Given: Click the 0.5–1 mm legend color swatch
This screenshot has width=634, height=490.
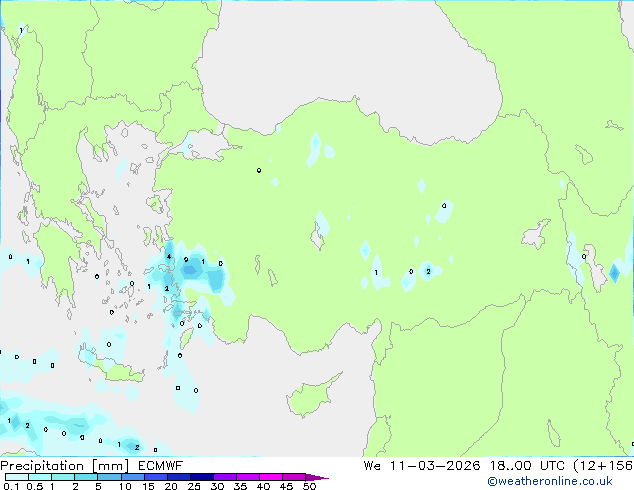Looking at the screenshot, I should pos(40,477).
